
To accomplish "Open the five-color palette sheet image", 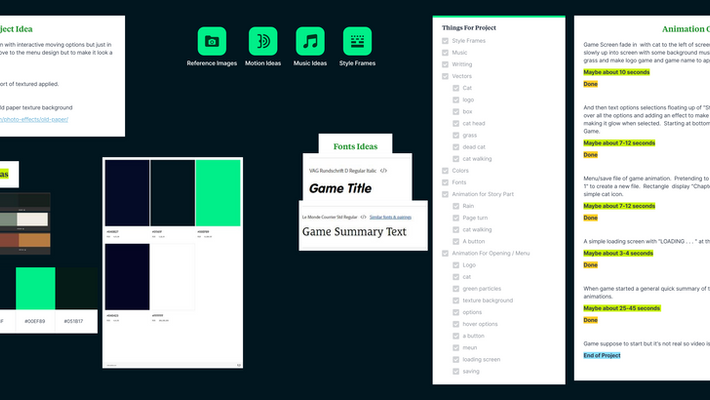I will pos(173,263).
